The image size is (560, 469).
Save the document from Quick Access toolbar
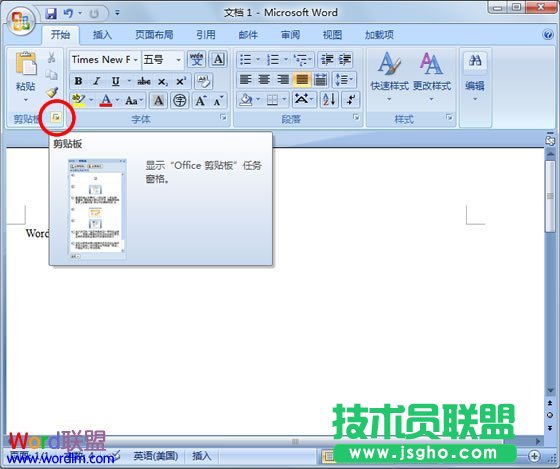click(51, 14)
